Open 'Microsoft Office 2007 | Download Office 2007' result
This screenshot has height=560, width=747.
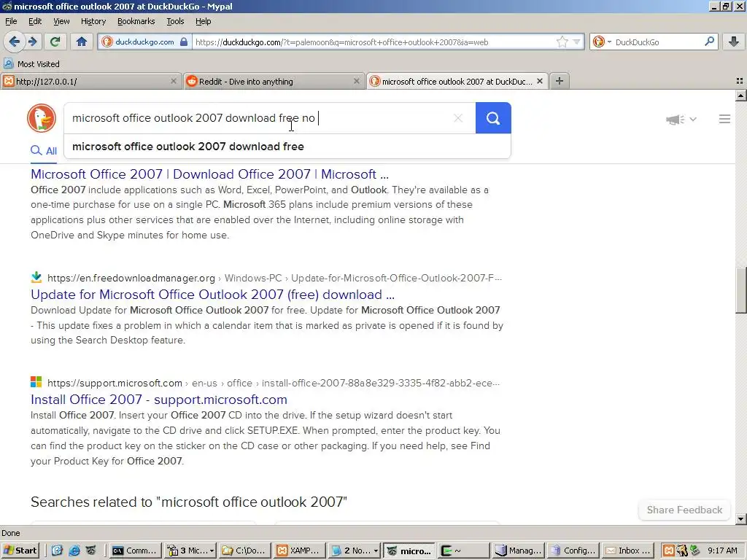tap(209, 174)
